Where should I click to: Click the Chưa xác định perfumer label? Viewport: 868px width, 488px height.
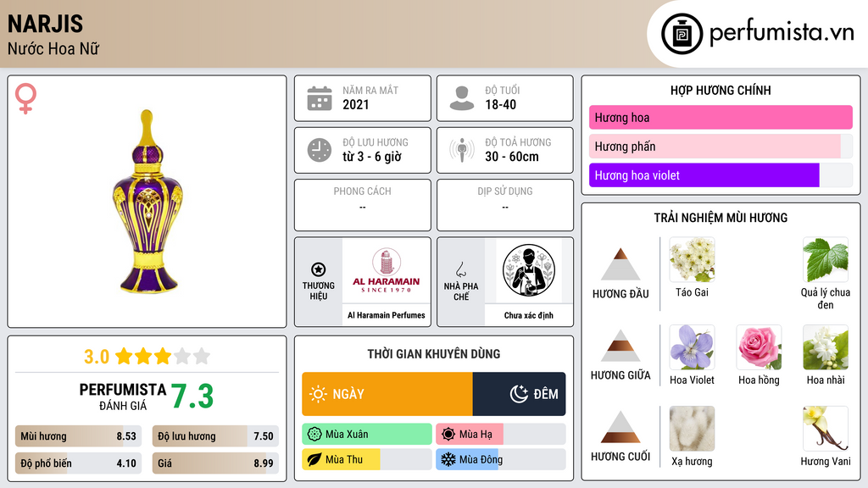529,315
